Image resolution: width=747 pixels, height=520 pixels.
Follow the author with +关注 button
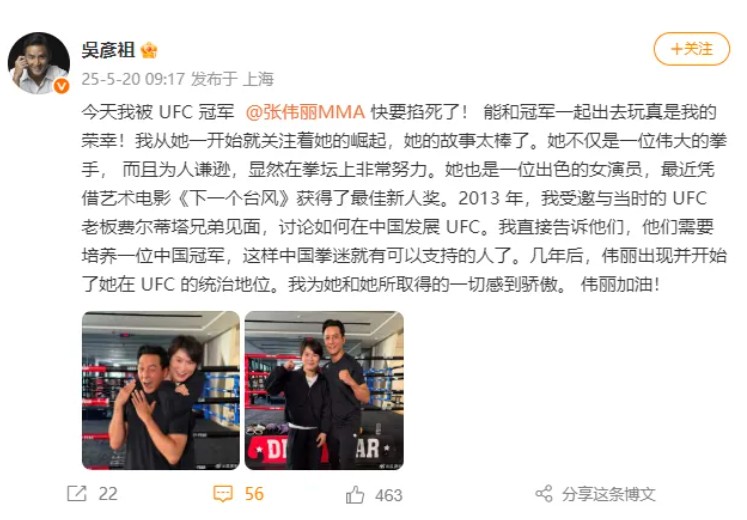click(691, 49)
